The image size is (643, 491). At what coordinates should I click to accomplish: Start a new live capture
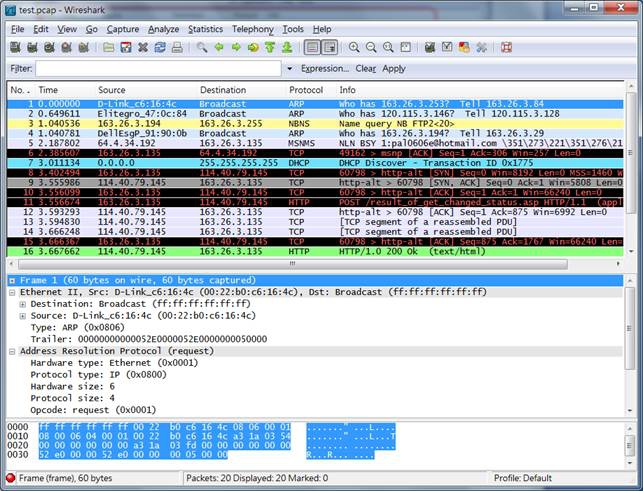(49, 48)
